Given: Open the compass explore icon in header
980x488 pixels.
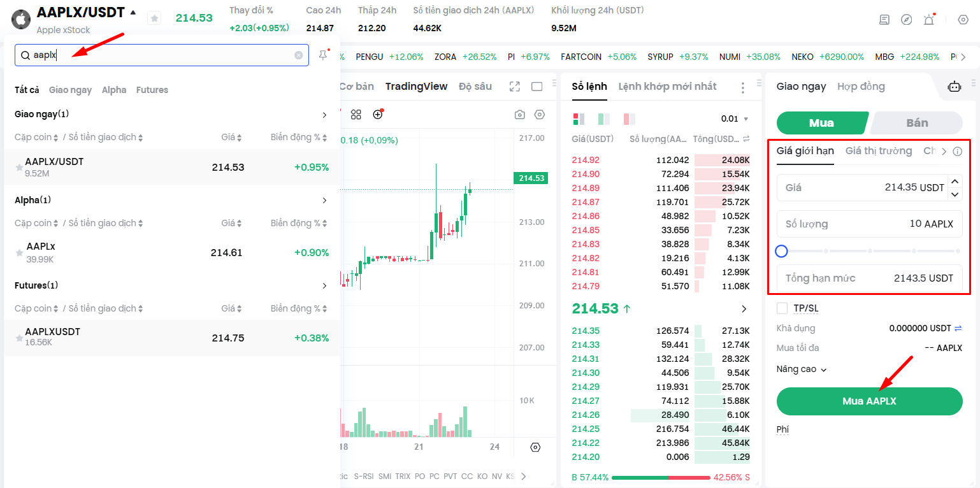Looking at the screenshot, I should (x=906, y=20).
